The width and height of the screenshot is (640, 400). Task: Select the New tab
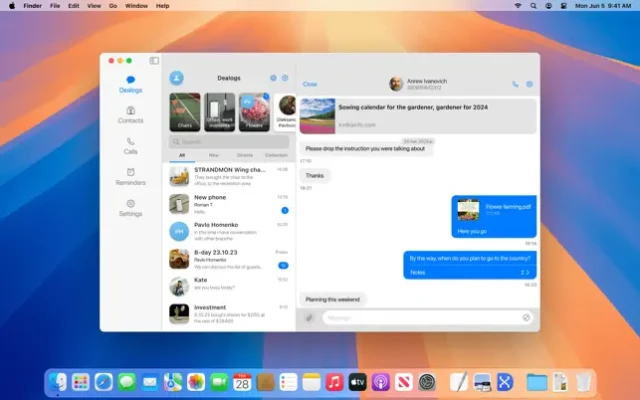point(213,155)
